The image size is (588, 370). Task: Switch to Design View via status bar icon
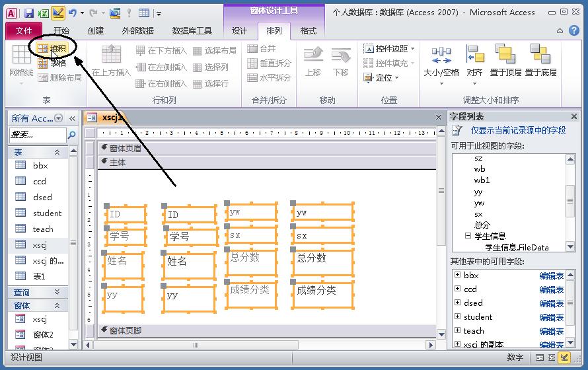click(x=564, y=357)
